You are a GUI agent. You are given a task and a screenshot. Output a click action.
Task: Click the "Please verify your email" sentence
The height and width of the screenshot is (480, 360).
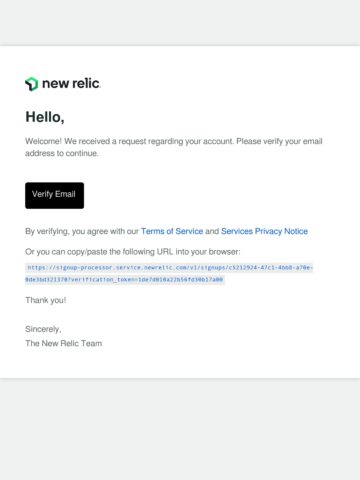point(279,141)
